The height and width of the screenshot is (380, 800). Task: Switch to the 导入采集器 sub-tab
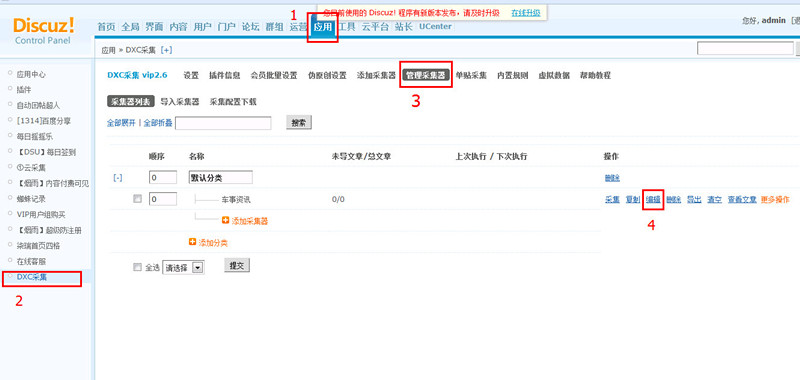pyautogui.click(x=180, y=102)
